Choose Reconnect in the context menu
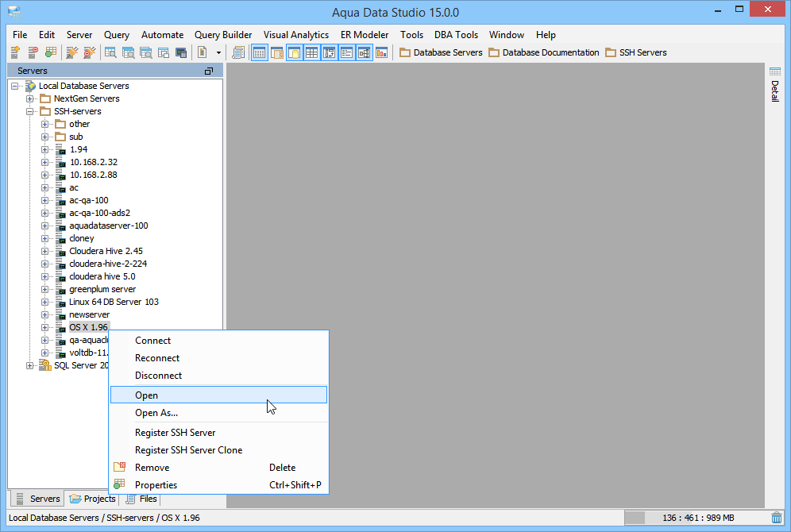Image resolution: width=791 pixels, height=532 pixels. point(219,358)
